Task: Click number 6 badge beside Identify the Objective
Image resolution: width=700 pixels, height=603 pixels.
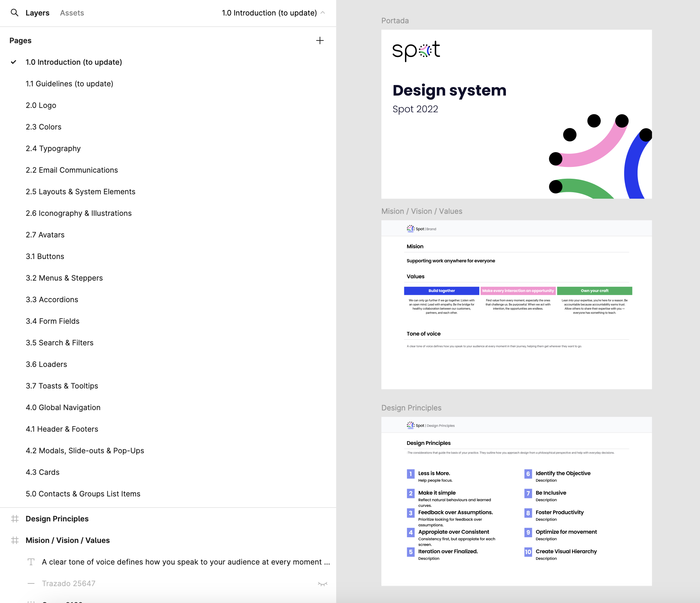Action: pos(528,474)
